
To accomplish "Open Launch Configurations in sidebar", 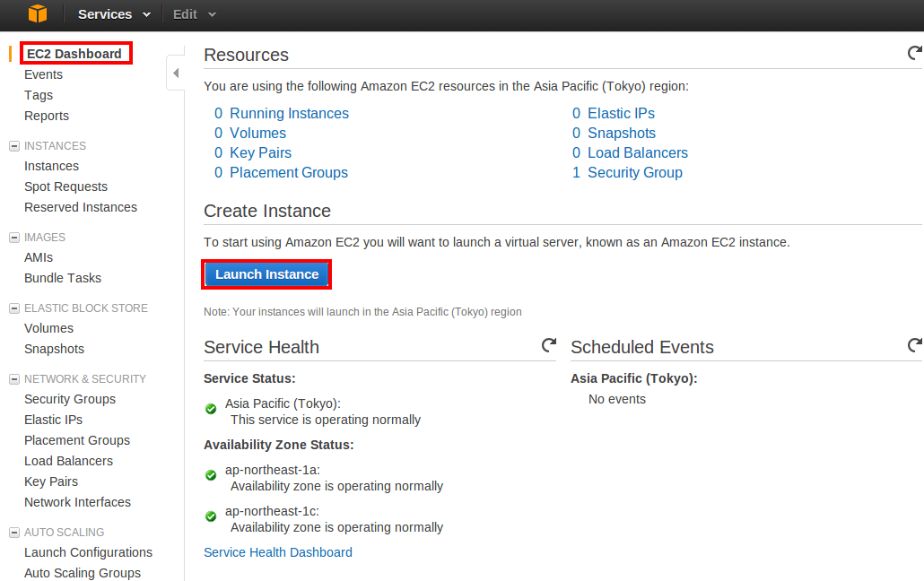I will pyautogui.click(x=89, y=552).
